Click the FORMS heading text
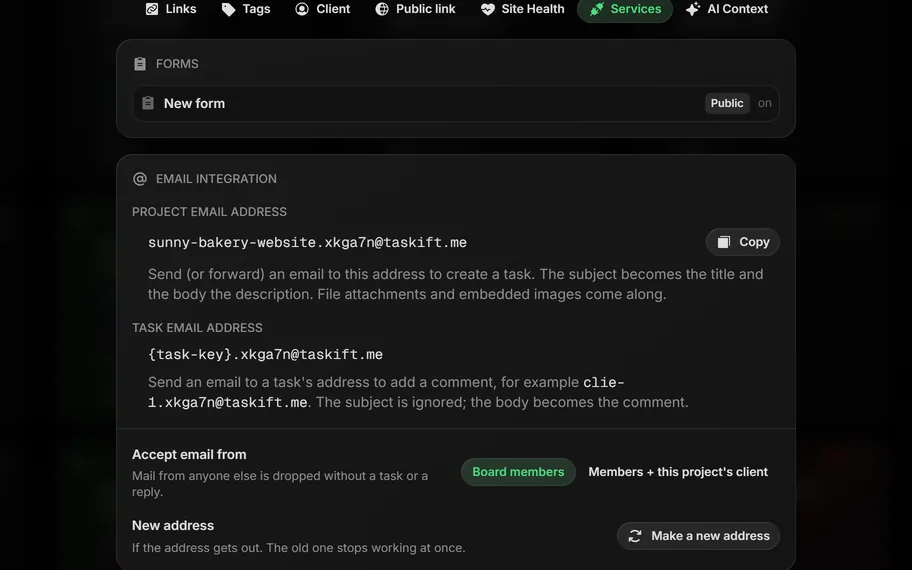This screenshot has width=912, height=570. (177, 63)
